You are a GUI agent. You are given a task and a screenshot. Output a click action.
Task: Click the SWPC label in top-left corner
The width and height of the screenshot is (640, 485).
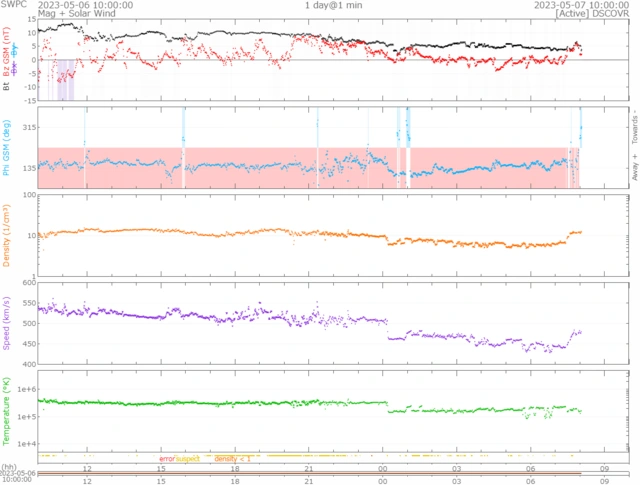(x=14, y=5)
